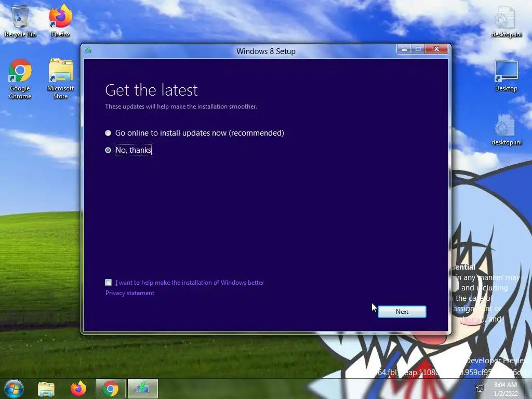Minimize the Windows 8 Setup window

coord(404,49)
